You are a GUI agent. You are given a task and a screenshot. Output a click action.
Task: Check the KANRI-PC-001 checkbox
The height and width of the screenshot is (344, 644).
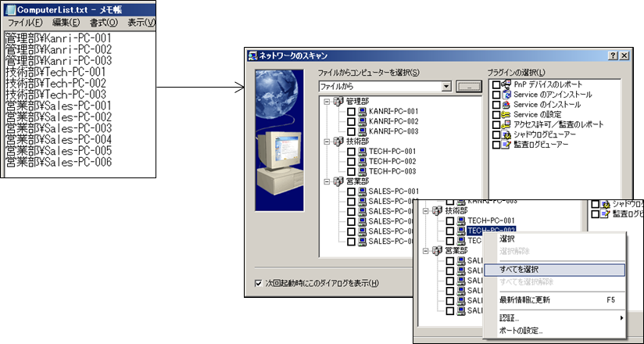tap(352, 111)
